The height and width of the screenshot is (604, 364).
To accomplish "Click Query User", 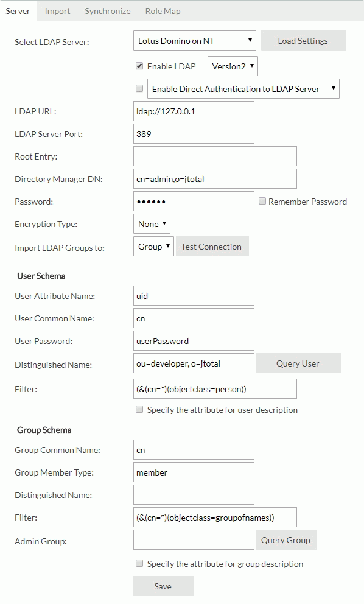I will pos(298,363).
